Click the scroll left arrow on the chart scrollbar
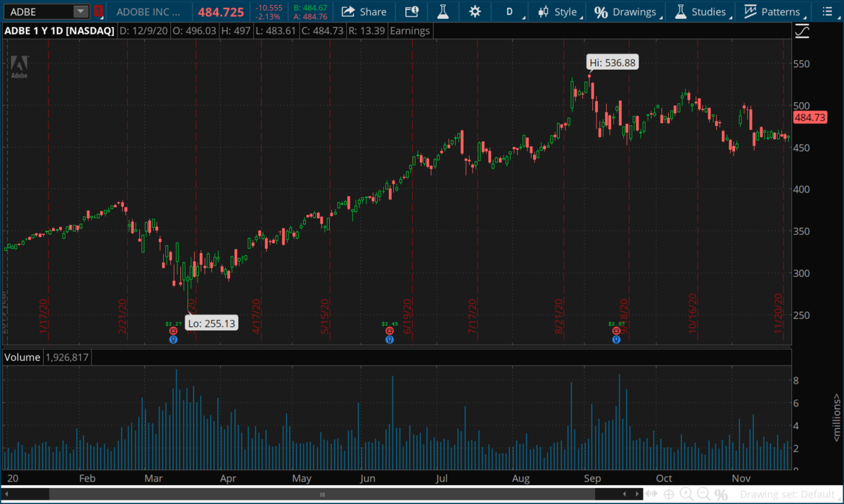This screenshot has height=504, width=844. coord(6,494)
